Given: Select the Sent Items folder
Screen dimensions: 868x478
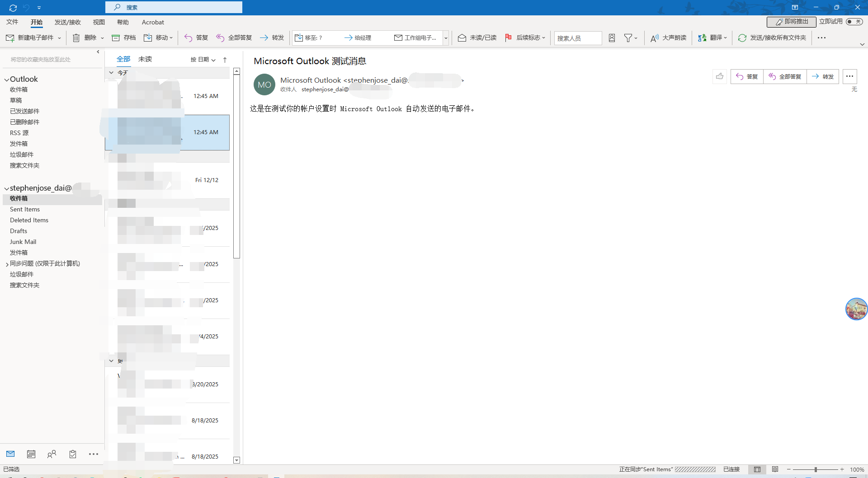Looking at the screenshot, I should tap(25, 209).
